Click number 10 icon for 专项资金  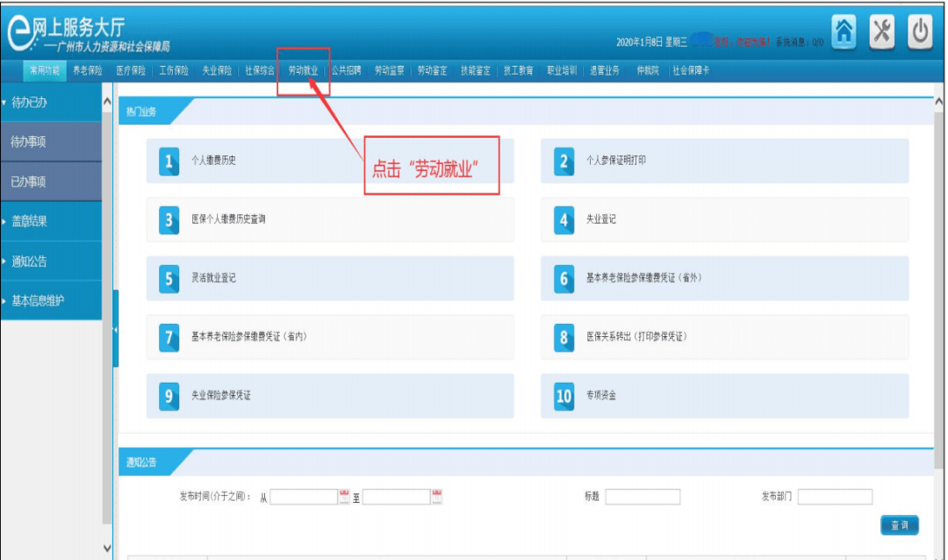(x=564, y=396)
